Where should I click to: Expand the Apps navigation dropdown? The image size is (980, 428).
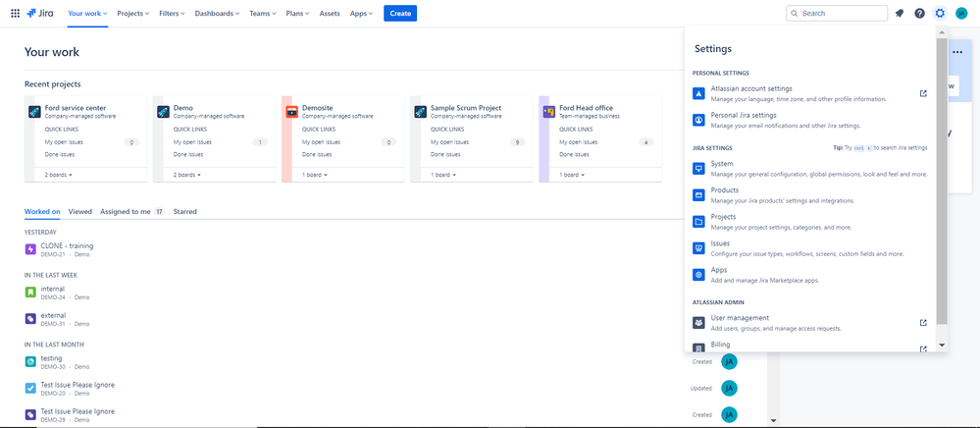361,13
